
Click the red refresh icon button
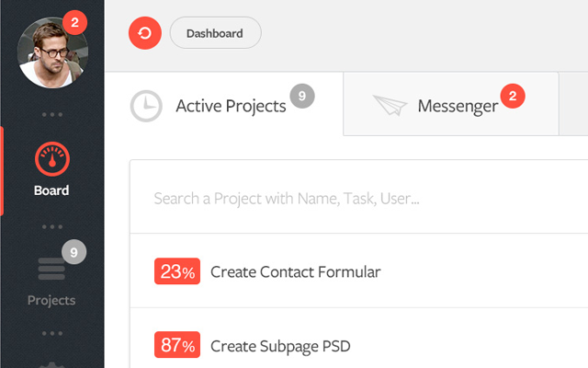click(x=145, y=34)
